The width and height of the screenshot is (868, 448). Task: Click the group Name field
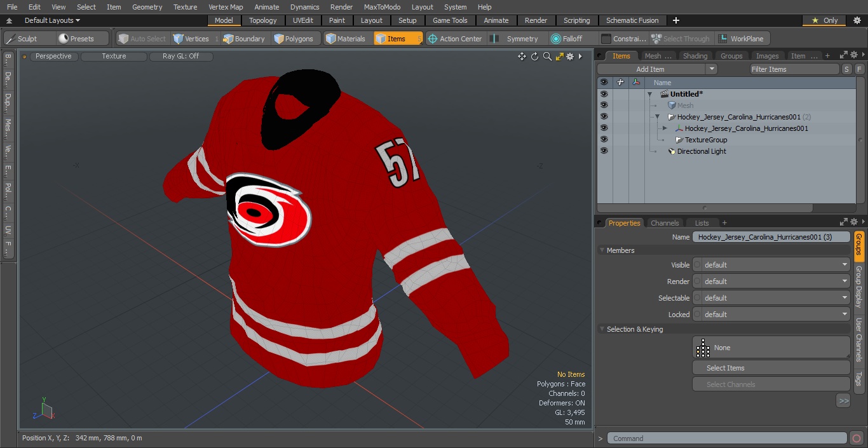pos(771,237)
